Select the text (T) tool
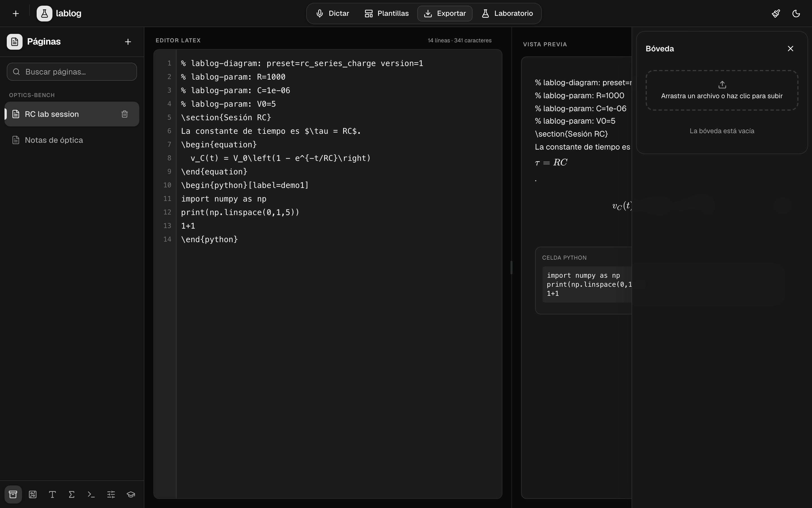Image resolution: width=812 pixels, height=508 pixels. pos(52,494)
